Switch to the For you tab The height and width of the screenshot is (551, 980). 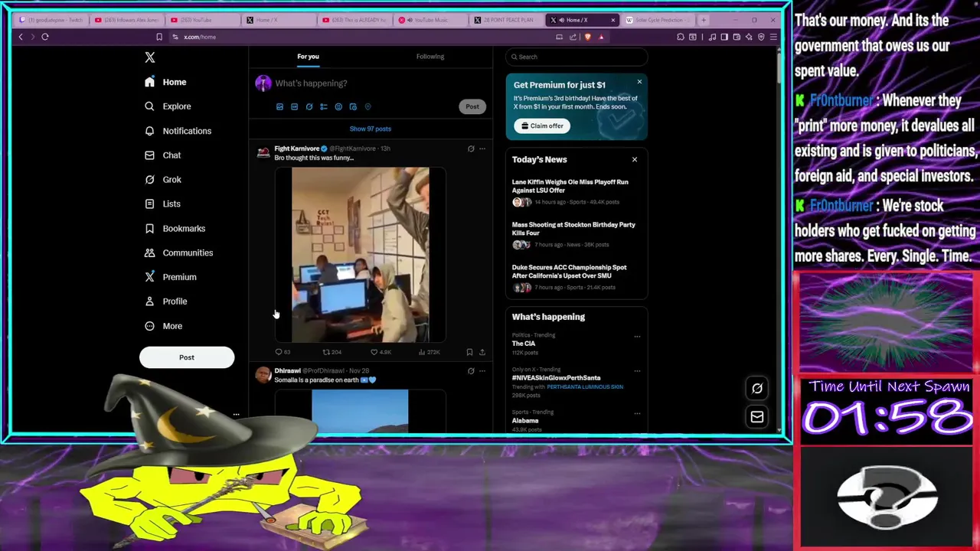308,57
